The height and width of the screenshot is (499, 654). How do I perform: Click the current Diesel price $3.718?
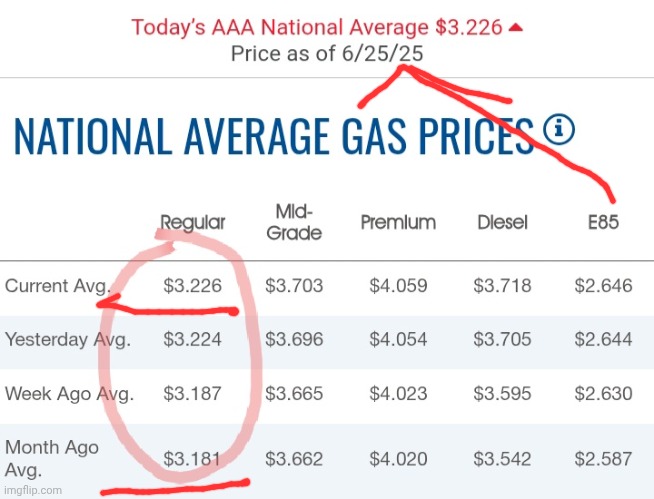click(x=502, y=286)
